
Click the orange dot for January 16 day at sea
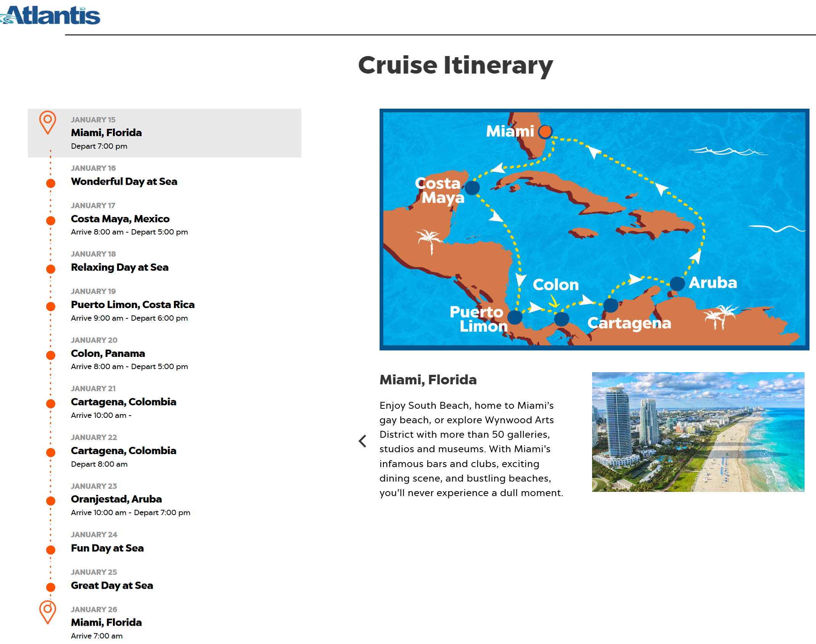tap(51, 183)
